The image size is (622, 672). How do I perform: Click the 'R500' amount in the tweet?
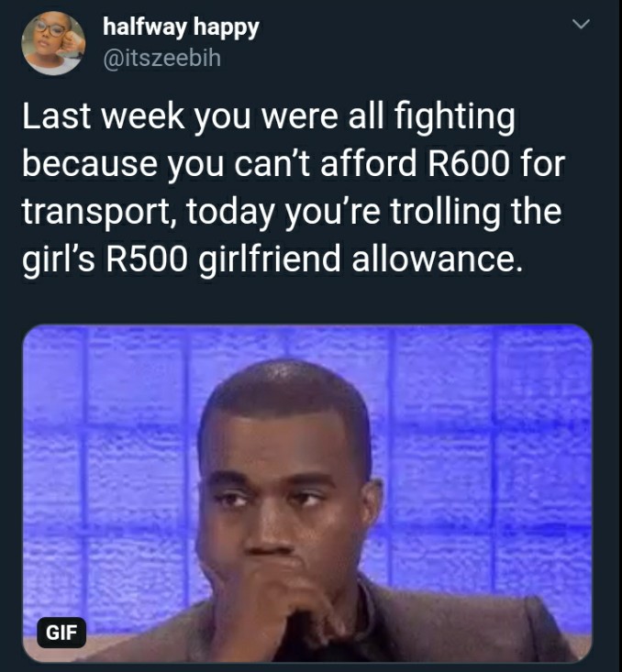coord(147,259)
